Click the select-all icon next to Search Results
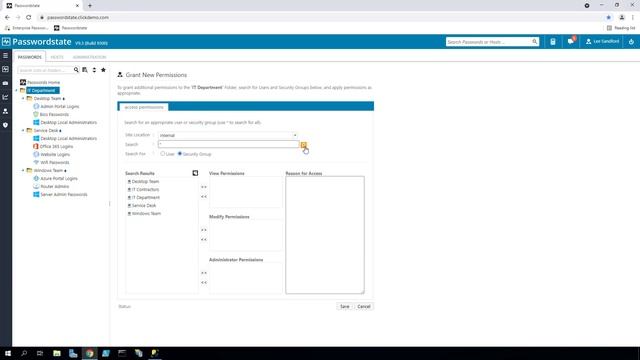640x360 pixels. pyautogui.click(x=195, y=173)
